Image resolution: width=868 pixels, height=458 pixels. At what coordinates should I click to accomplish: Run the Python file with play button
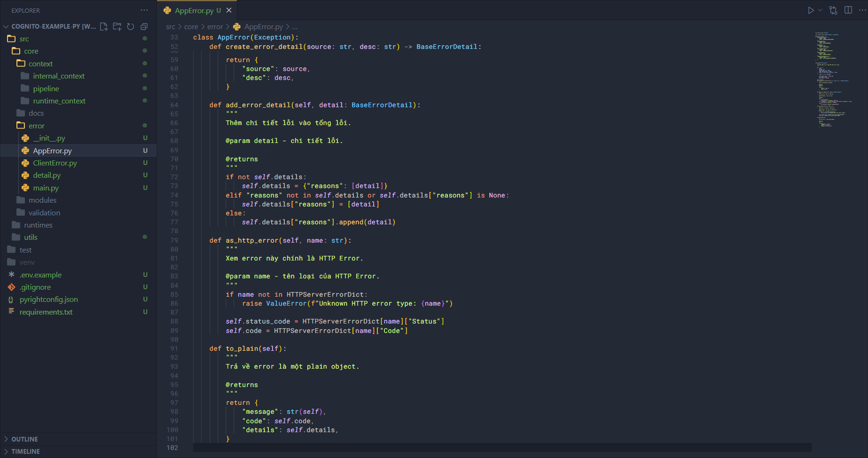tap(811, 10)
